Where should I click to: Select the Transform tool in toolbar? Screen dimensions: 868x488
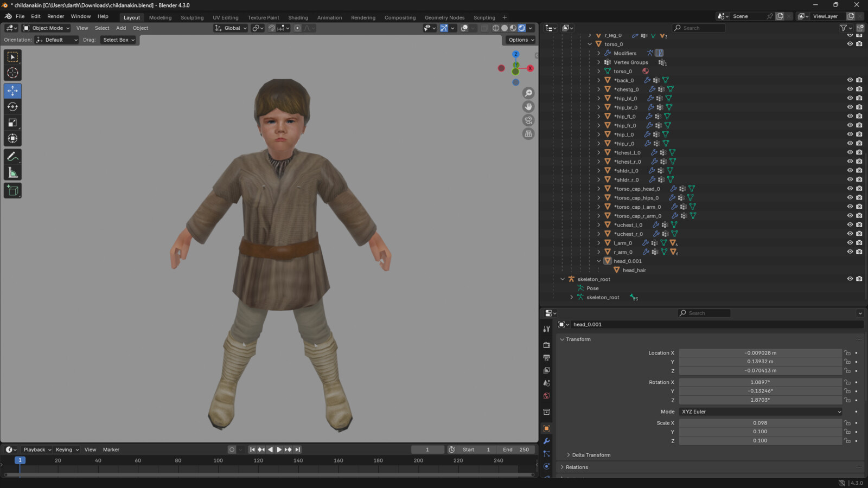[x=12, y=139]
